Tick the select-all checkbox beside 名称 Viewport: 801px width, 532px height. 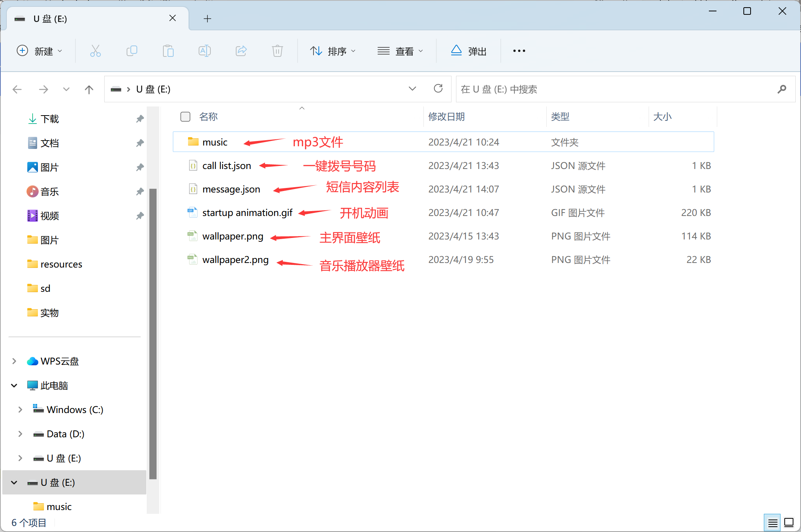[x=185, y=117]
